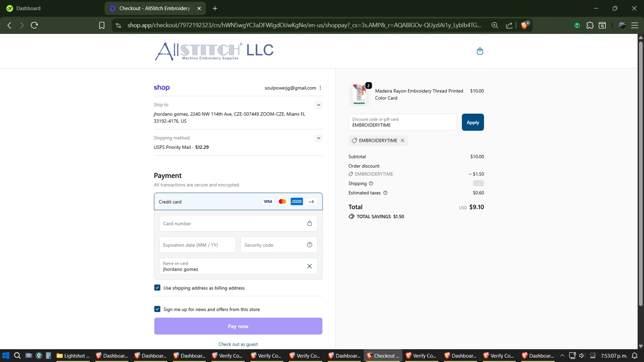Apply the discount code

[x=473, y=122]
